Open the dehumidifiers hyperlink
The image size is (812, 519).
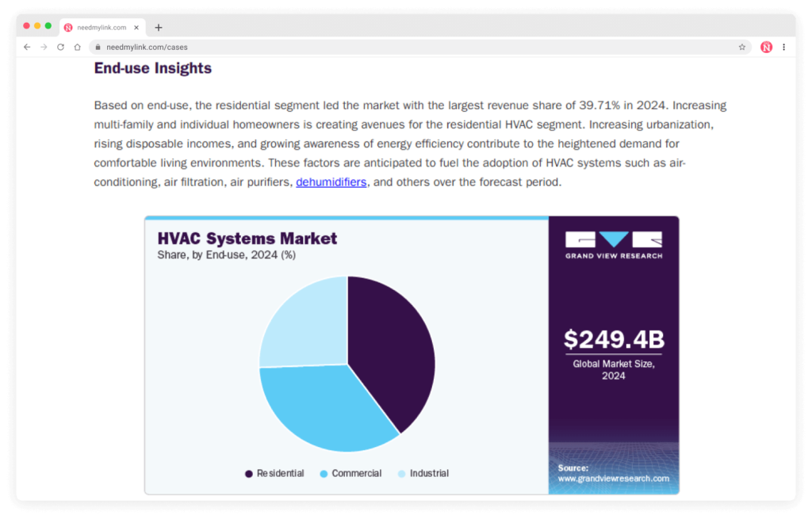(x=331, y=182)
